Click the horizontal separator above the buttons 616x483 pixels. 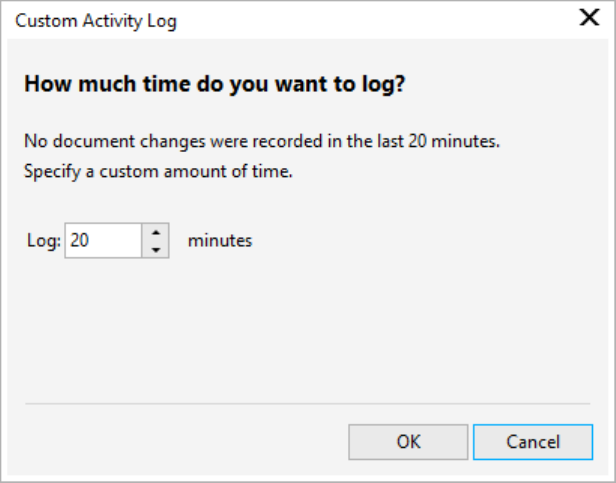click(x=308, y=403)
